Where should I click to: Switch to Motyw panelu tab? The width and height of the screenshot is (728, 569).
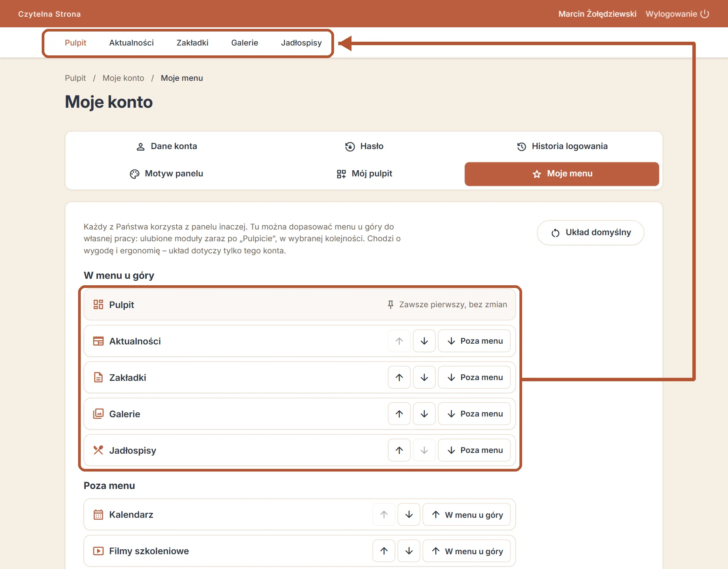(166, 174)
